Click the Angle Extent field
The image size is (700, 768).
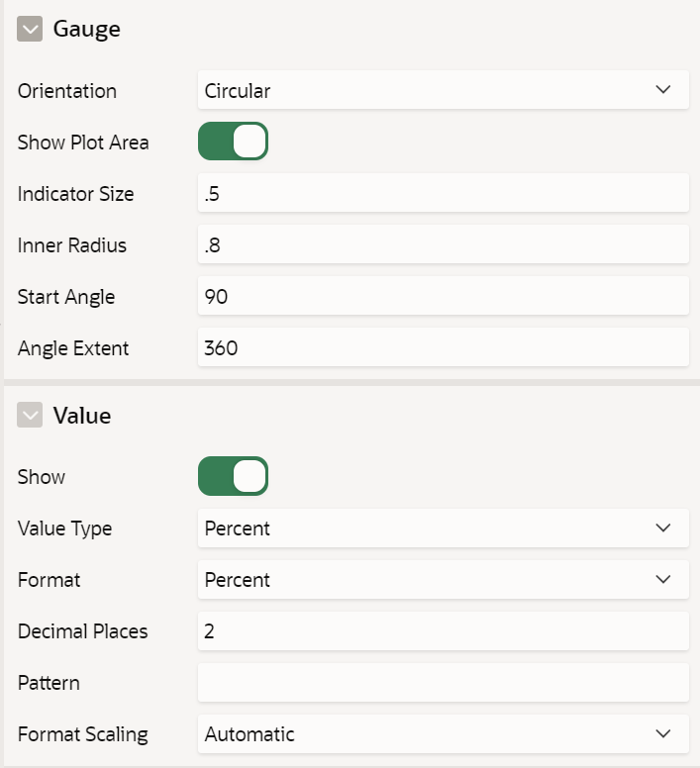click(x=443, y=348)
